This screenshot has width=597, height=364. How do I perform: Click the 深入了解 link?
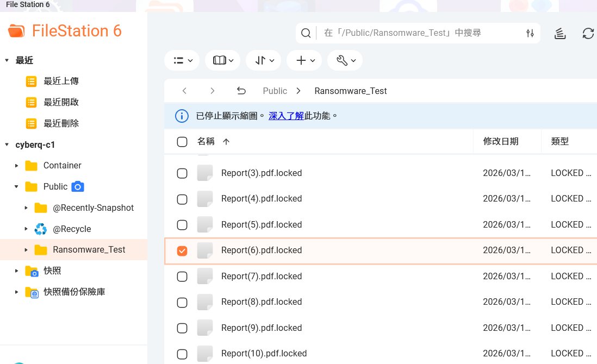[286, 116]
